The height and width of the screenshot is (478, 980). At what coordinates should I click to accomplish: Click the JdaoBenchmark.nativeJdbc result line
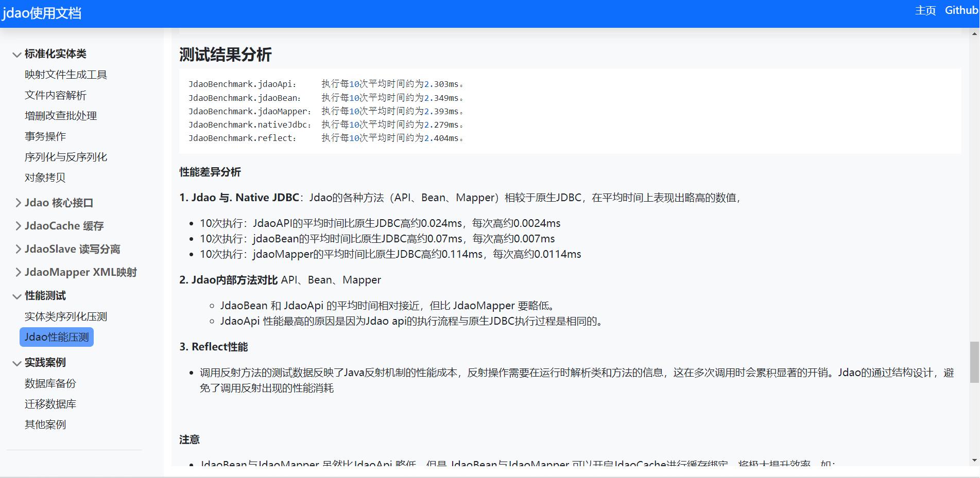pyautogui.click(x=326, y=125)
